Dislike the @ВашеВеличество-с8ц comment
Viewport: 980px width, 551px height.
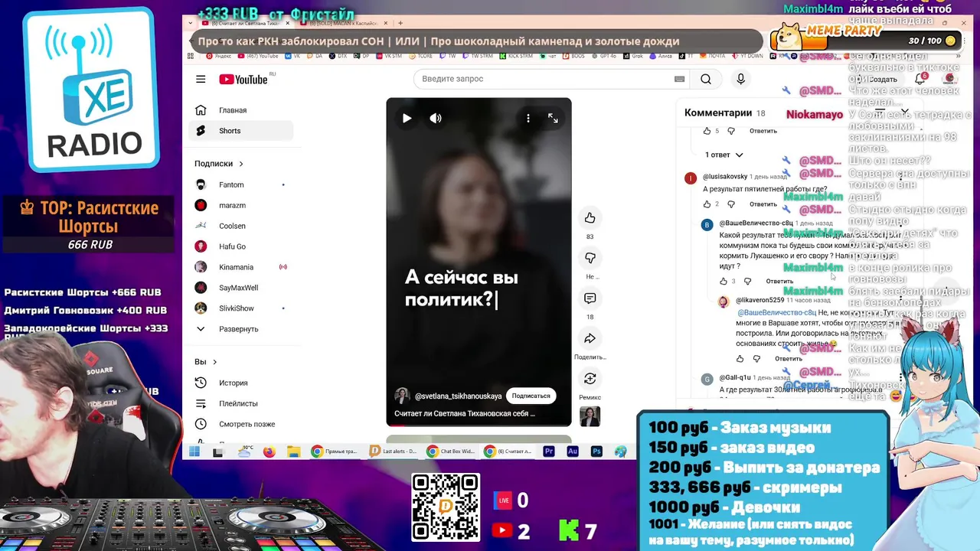[x=747, y=281]
